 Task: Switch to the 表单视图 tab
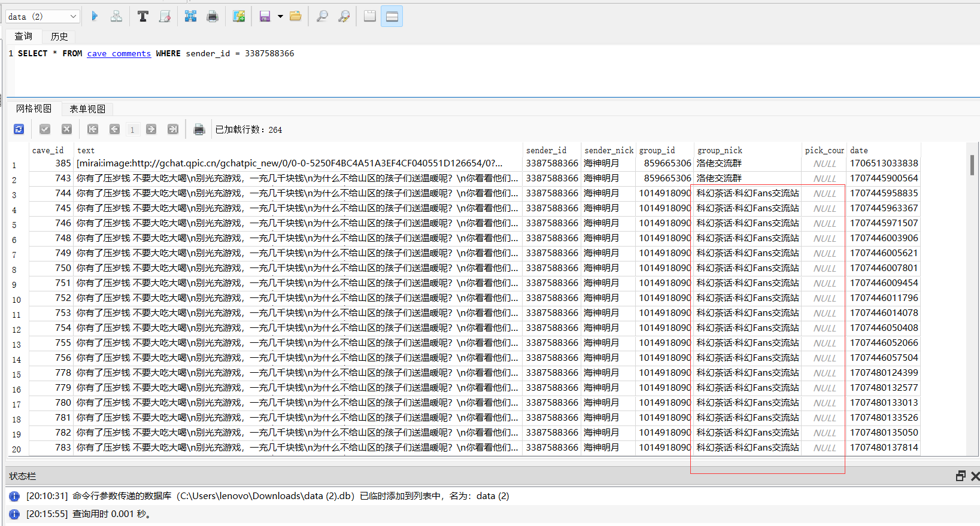(x=87, y=109)
